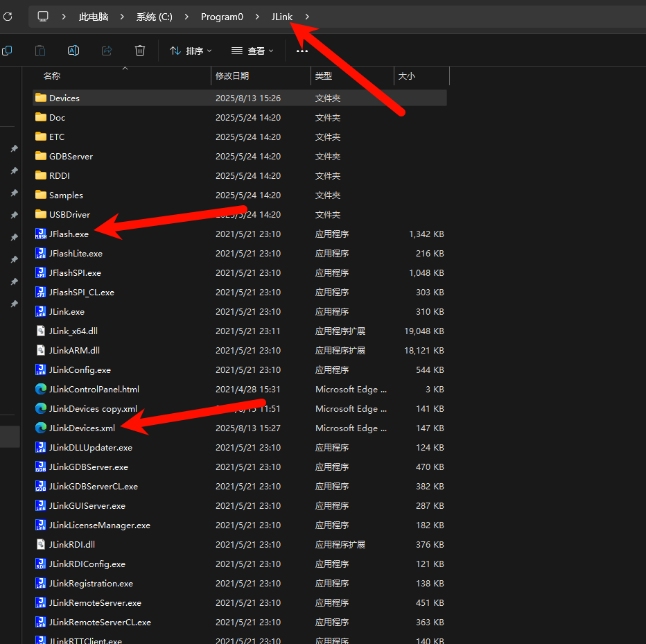646x644 pixels.
Task: Click the 19,048 KB size cell
Action: tap(424, 331)
